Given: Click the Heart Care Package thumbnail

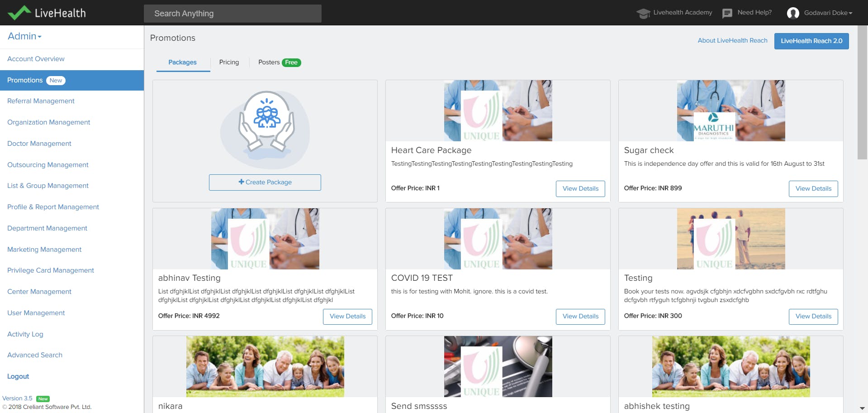Looking at the screenshot, I should [x=498, y=111].
